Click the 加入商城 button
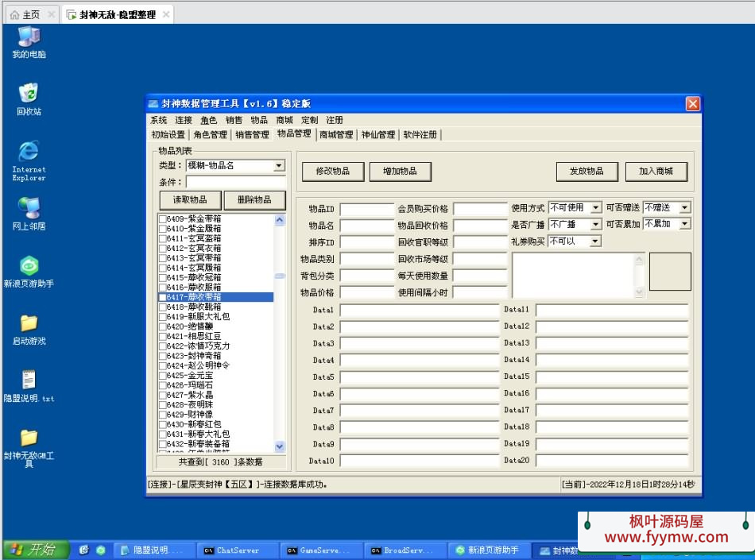Screen dimensions: 755x560 (x=656, y=172)
